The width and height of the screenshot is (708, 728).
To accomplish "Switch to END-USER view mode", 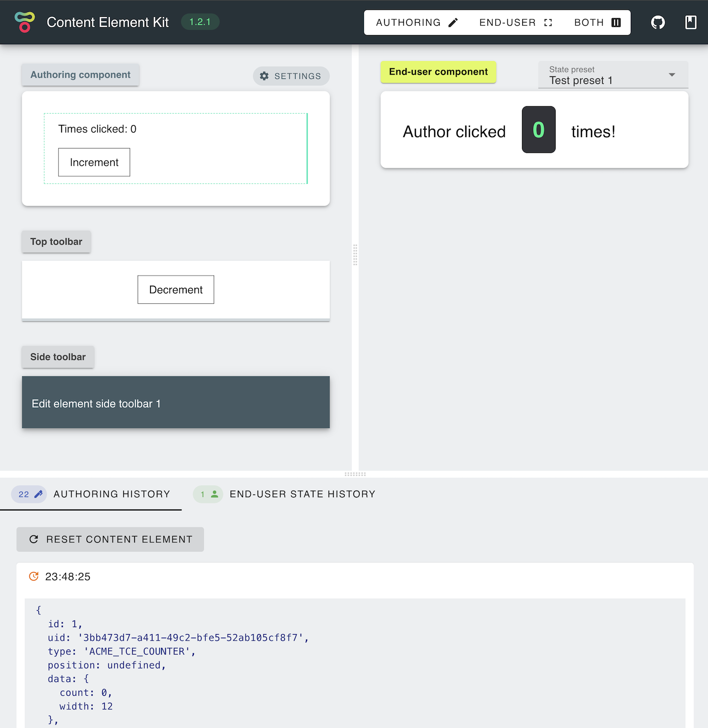I will 516,22.
